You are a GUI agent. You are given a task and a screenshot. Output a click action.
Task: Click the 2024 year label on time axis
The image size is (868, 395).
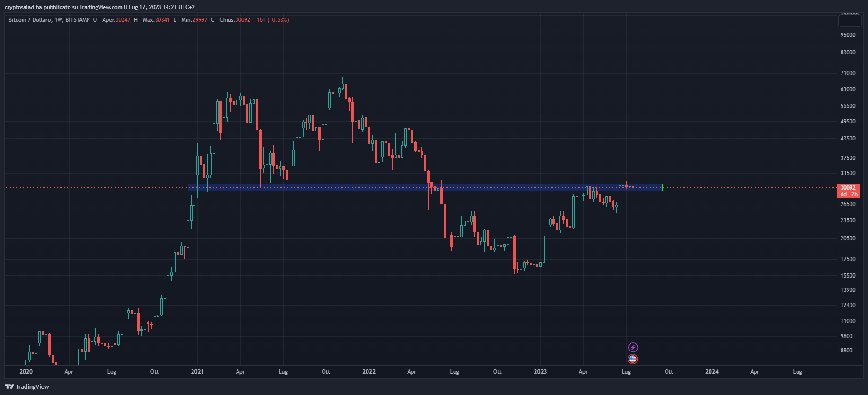pyautogui.click(x=712, y=372)
